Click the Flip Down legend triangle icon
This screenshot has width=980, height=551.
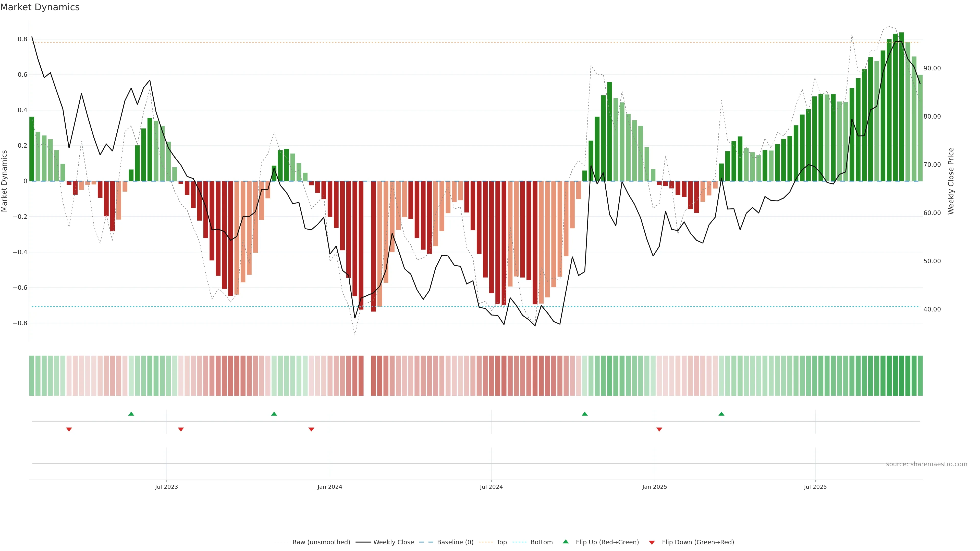click(652, 543)
